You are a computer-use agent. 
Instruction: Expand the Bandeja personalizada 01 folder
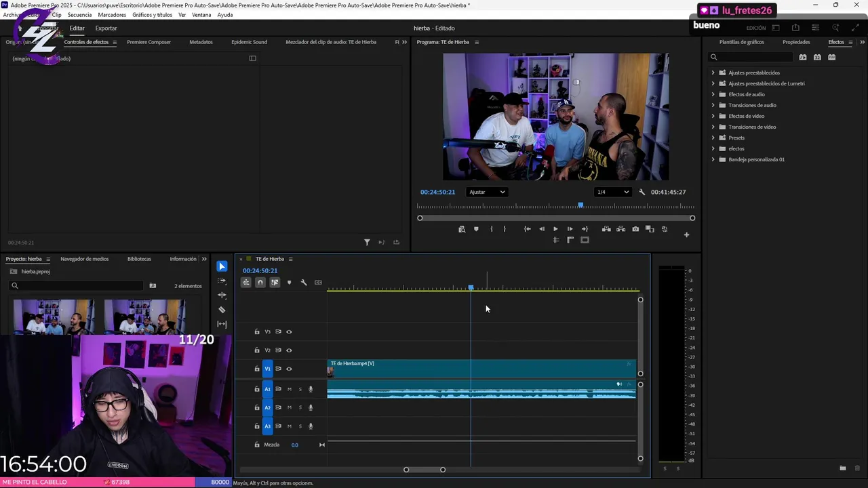click(x=713, y=159)
